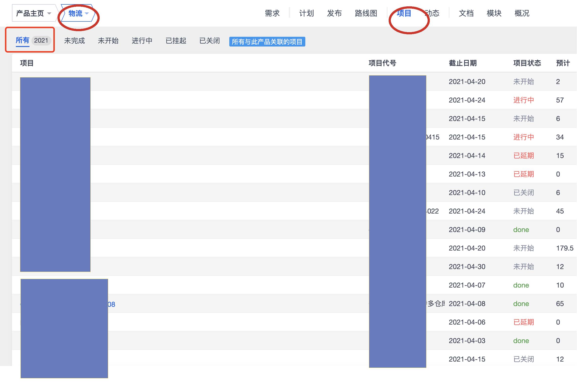577x392 pixels.
Task: Open the 概况 overview
Action: [522, 13]
